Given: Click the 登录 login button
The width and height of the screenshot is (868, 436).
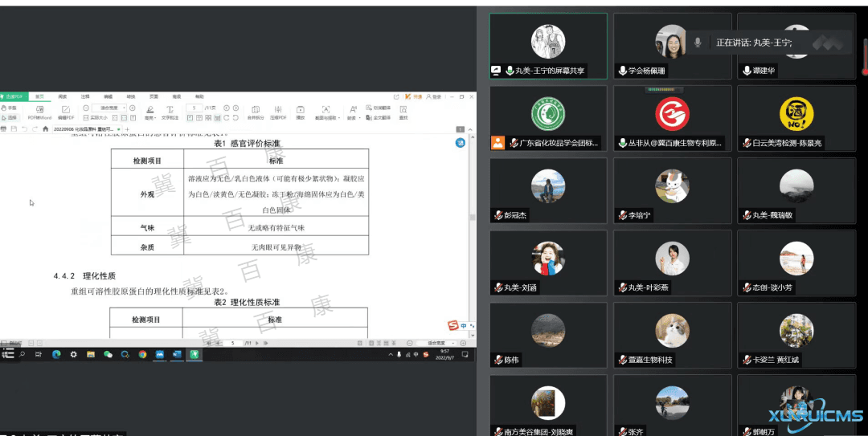Looking at the screenshot, I should (x=435, y=96).
